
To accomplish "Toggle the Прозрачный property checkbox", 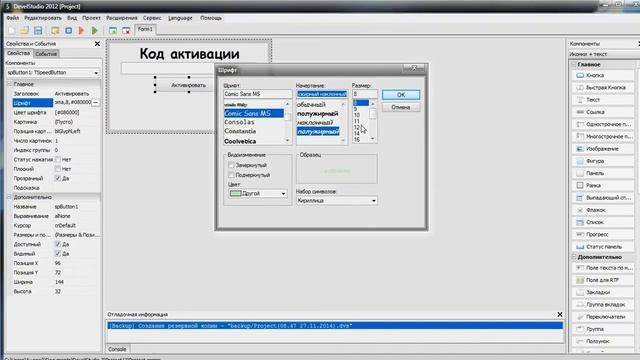I will pos(58,178).
